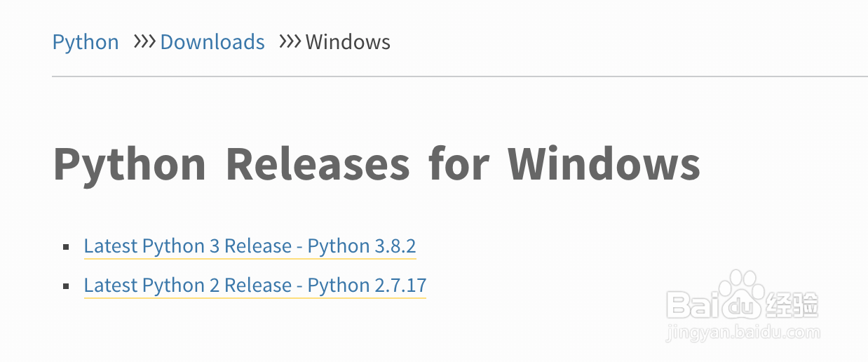The height and width of the screenshot is (362, 868).
Task: Click the 2.7.17 version number
Action: [x=400, y=286]
